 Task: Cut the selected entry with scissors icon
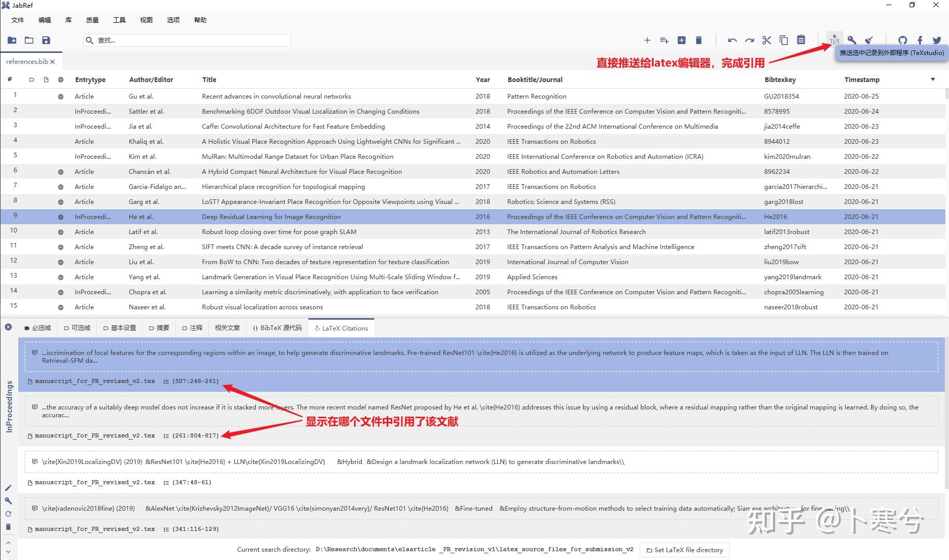[x=767, y=40]
